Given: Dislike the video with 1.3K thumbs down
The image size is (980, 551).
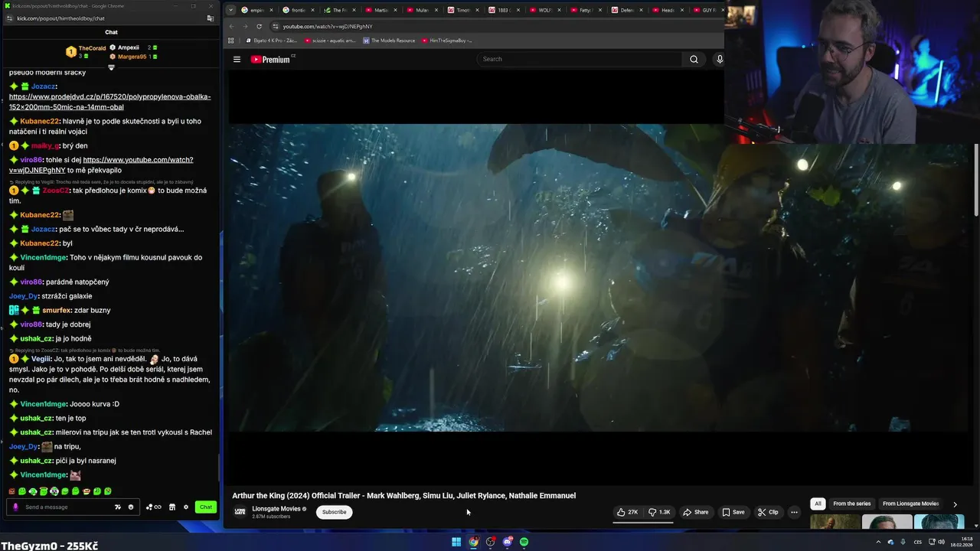Looking at the screenshot, I should (659, 512).
